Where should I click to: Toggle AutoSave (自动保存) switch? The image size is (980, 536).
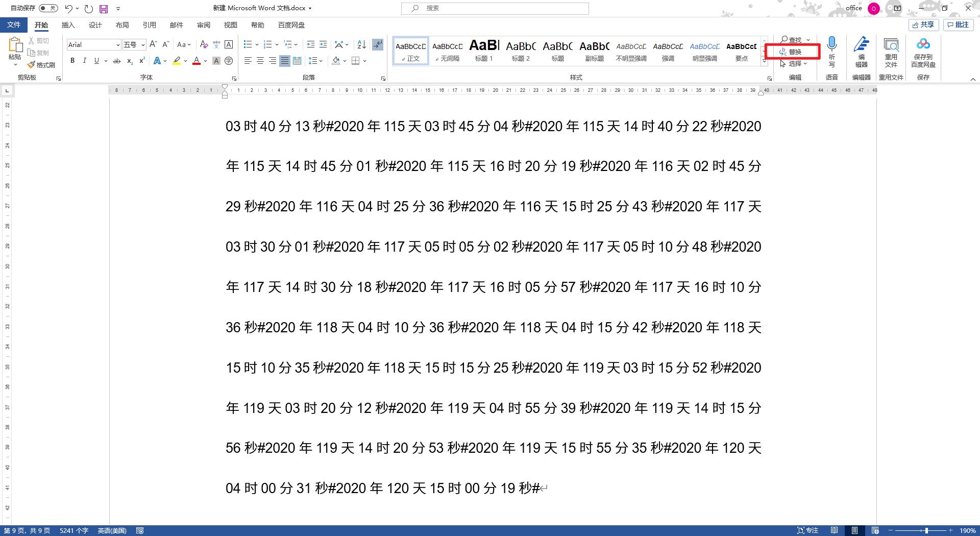(x=48, y=8)
